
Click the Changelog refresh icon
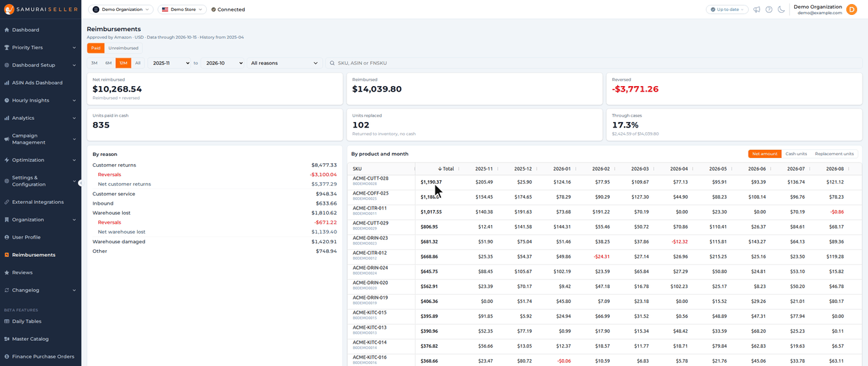pyautogui.click(x=7, y=290)
